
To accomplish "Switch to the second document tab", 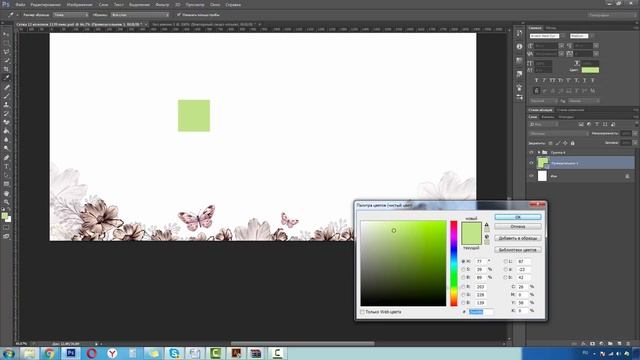I will click(x=203, y=24).
